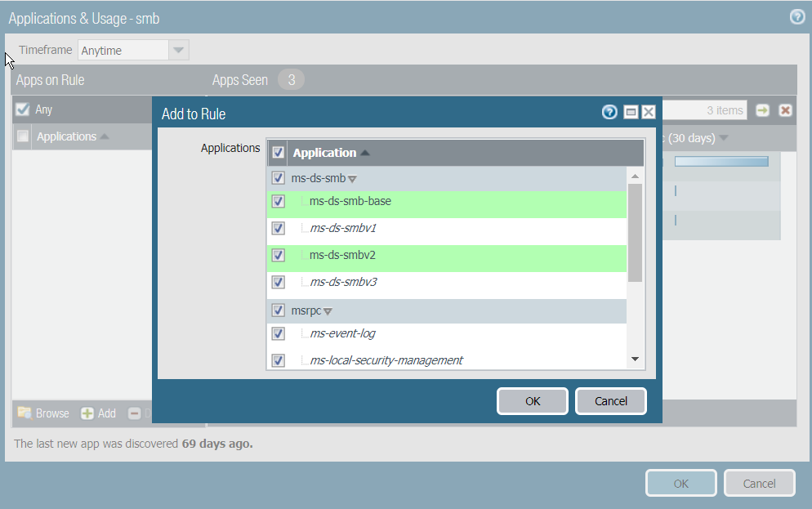Screen dimensions: 812x509
Task: Click the long traffic bar in first row
Action: click(721, 162)
